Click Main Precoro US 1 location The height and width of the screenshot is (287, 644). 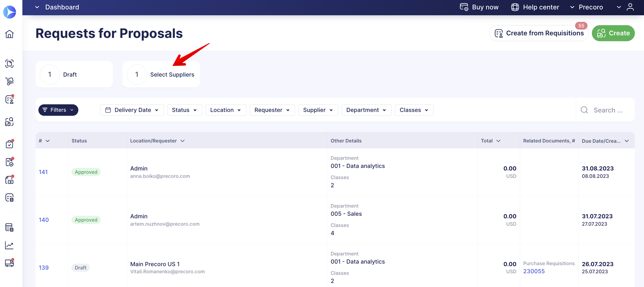(x=155, y=264)
